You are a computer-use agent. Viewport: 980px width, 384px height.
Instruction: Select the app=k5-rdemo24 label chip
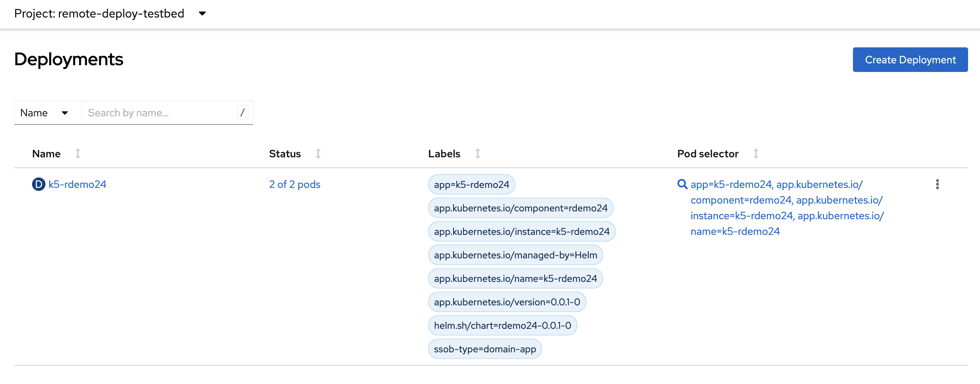(x=471, y=184)
